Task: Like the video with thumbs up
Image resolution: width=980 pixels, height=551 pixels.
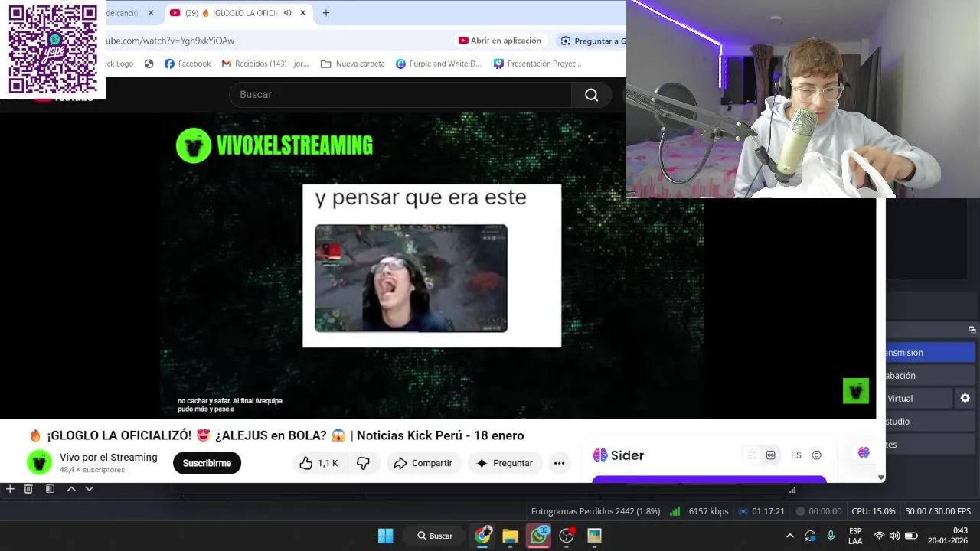Action: pos(318,463)
